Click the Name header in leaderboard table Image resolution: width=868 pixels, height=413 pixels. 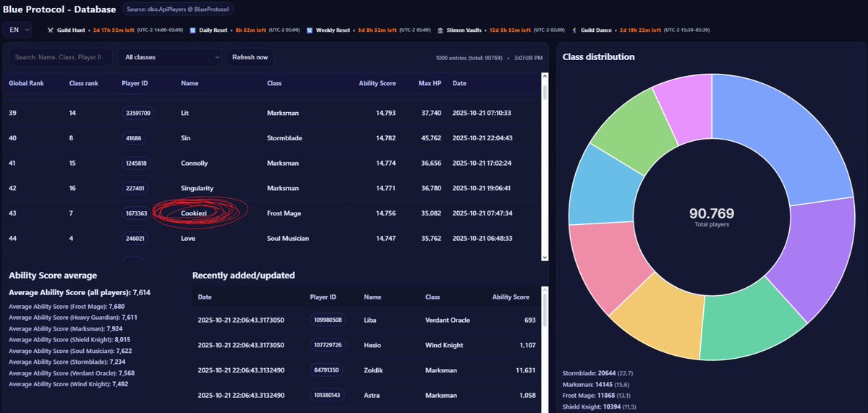[x=190, y=83]
